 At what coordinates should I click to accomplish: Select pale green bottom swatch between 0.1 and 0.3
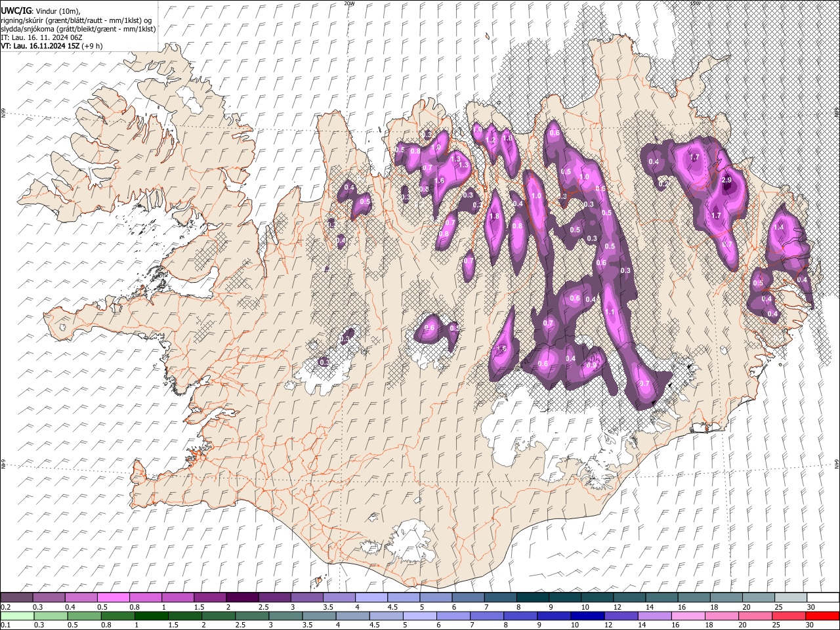16,616
